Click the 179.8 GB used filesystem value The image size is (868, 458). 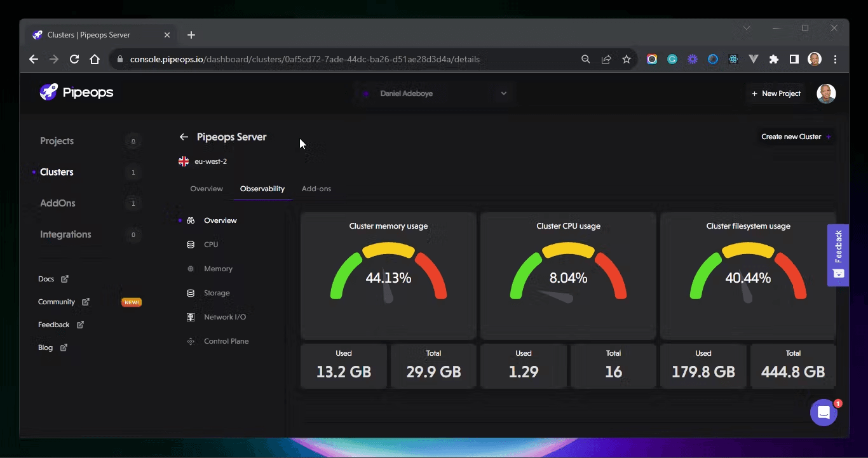click(x=703, y=372)
